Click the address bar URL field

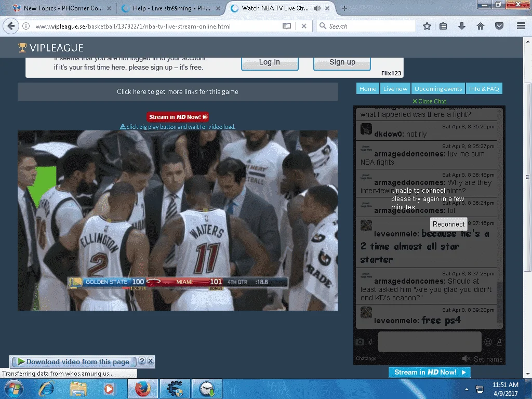(x=156, y=26)
